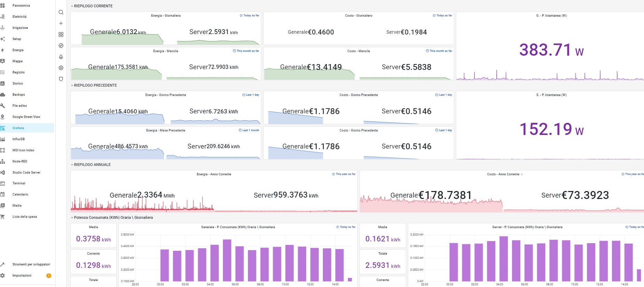Click the Node-RED sidebar icon
The width and height of the screenshot is (644, 287).
click(2, 161)
